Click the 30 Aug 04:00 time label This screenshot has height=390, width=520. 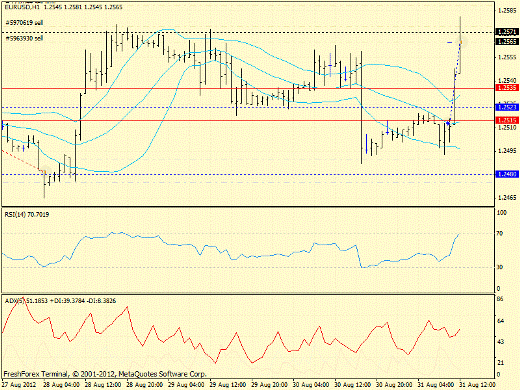tap(311, 385)
